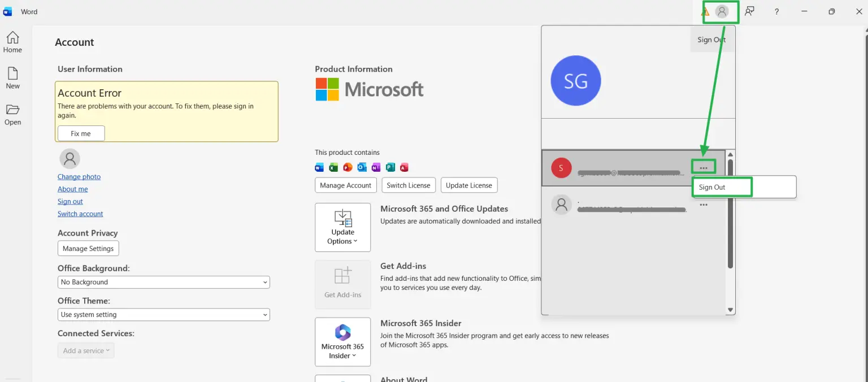Open the New document page
The width and height of the screenshot is (868, 382).
point(12,78)
